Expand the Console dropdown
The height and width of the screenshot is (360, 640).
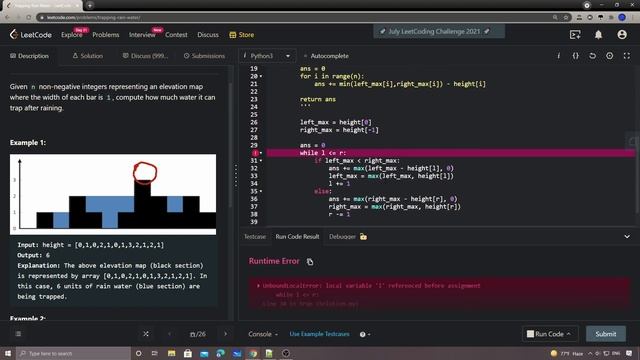[263, 334]
